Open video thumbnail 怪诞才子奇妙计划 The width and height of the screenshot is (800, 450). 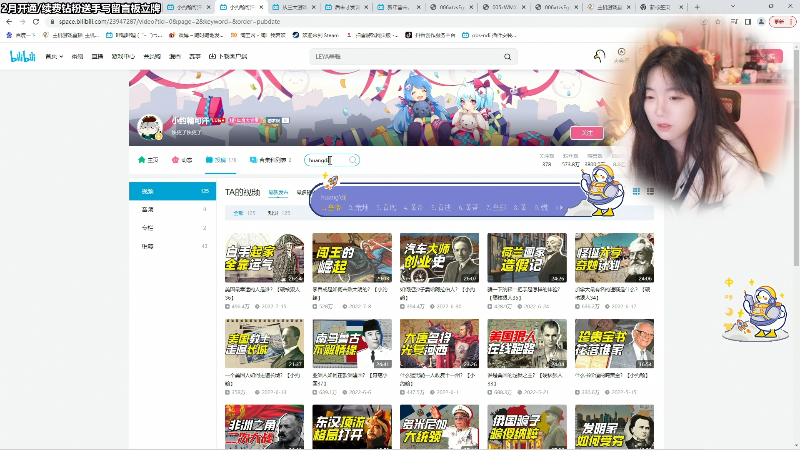(x=614, y=258)
